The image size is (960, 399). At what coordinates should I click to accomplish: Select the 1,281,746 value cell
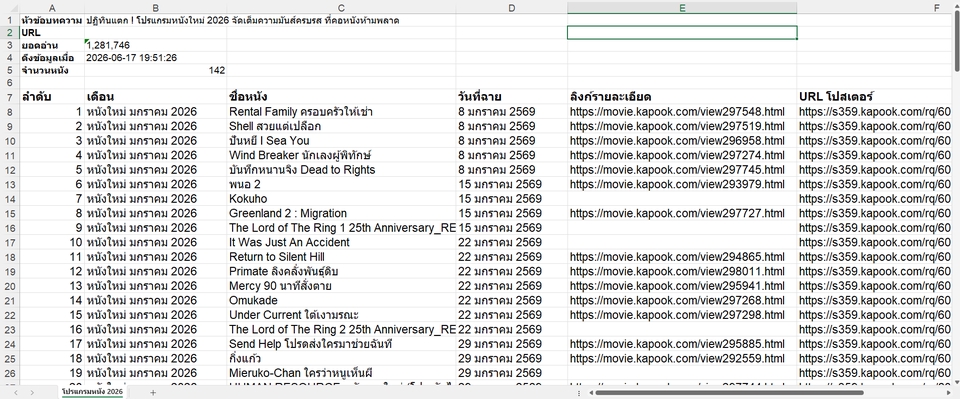pos(156,45)
